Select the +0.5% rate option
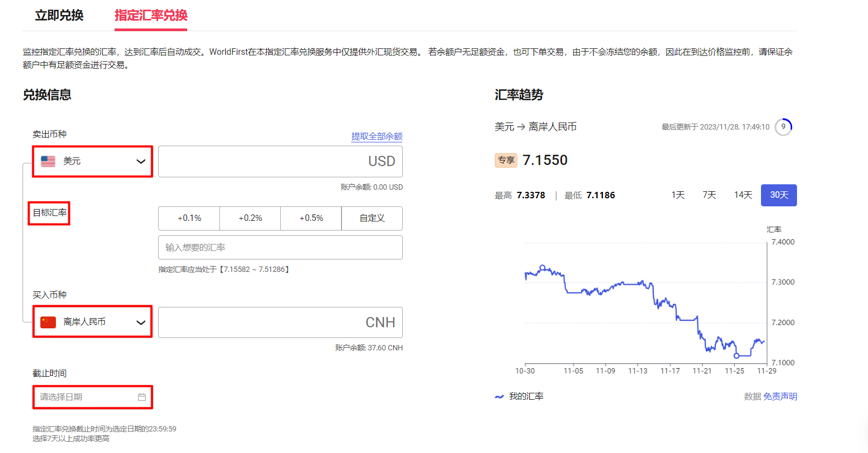 pos(311,218)
